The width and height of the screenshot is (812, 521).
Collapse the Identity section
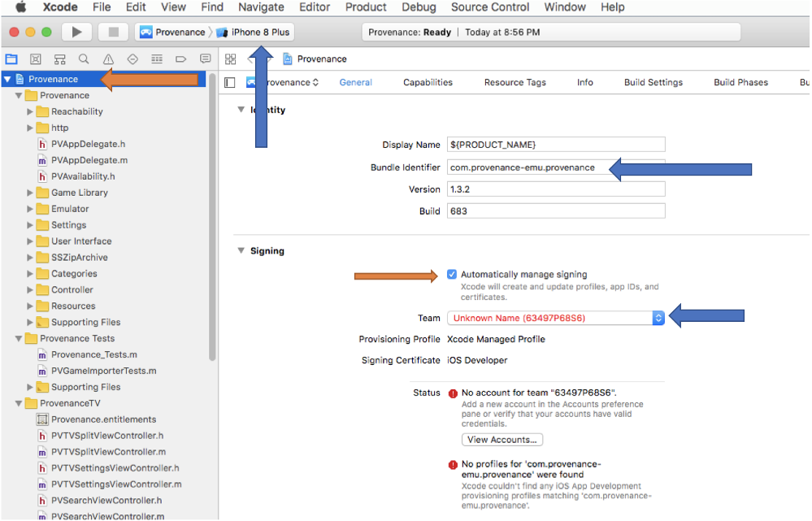[241, 110]
